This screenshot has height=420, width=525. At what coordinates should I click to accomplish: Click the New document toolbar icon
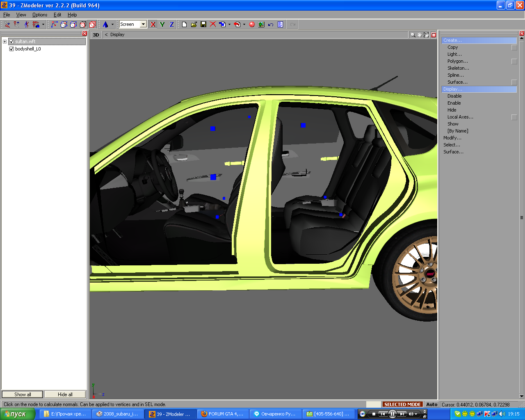pyautogui.click(x=185, y=25)
